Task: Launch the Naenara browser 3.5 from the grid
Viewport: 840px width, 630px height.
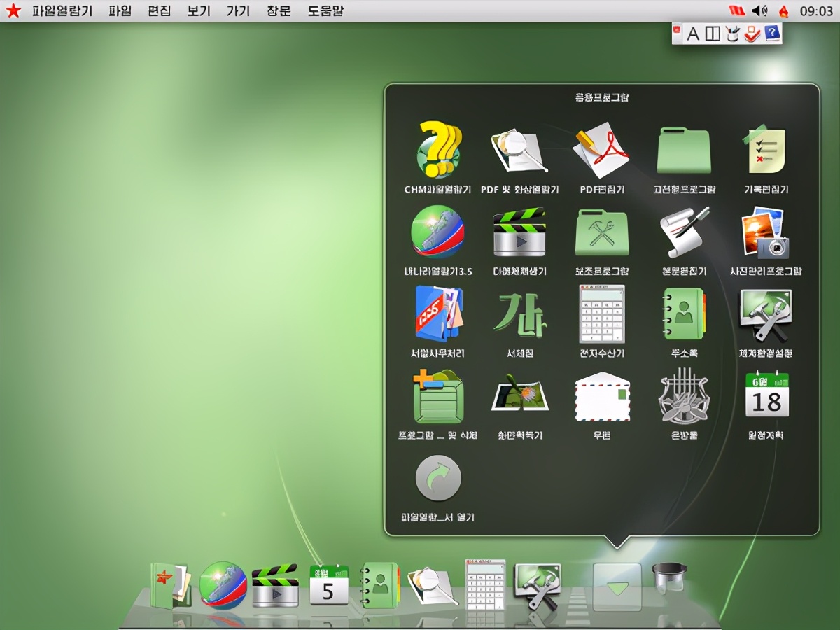Action: (437, 232)
